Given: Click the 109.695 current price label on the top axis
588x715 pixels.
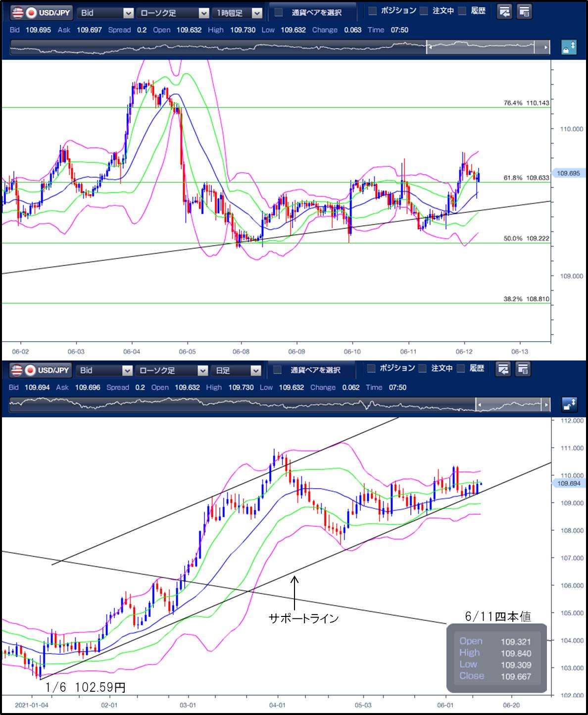Looking at the screenshot, I should coord(568,173).
